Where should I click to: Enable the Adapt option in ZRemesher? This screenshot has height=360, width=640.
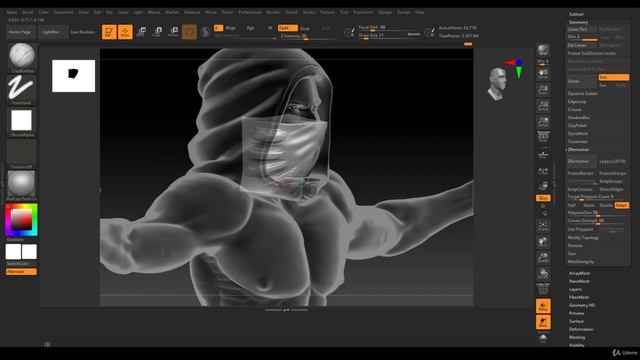point(622,205)
